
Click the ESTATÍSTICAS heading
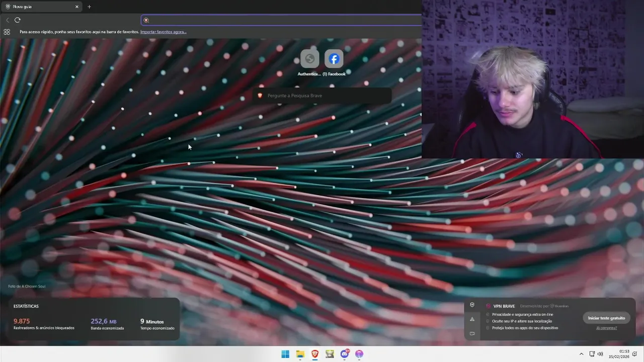point(26,306)
